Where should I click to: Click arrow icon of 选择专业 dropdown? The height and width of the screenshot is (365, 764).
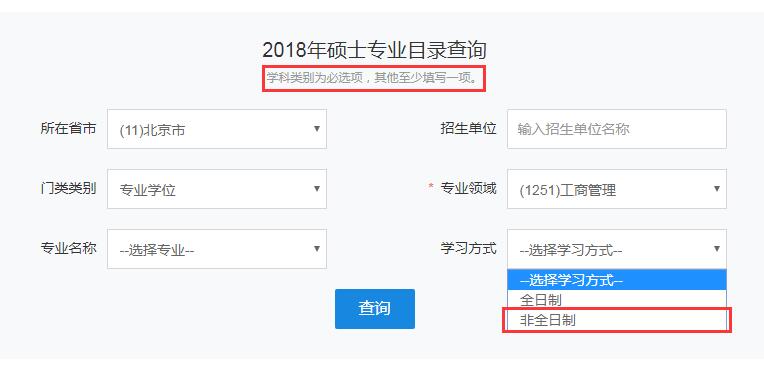317,249
